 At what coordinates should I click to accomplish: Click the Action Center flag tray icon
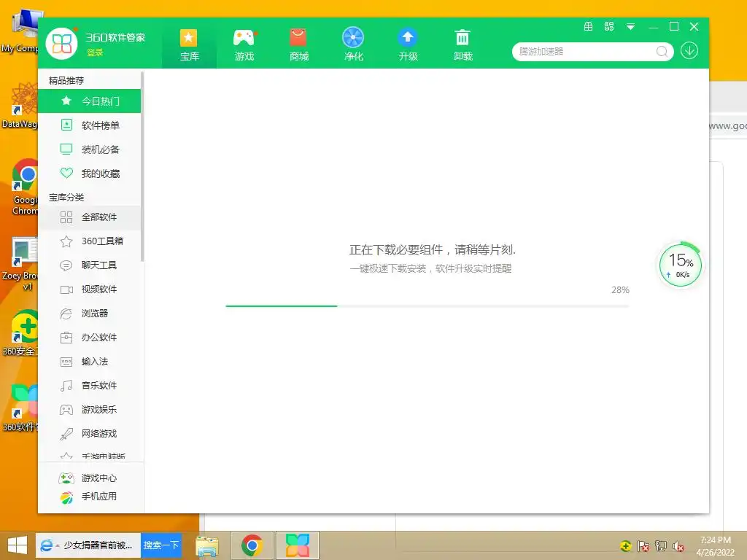click(643, 546)
